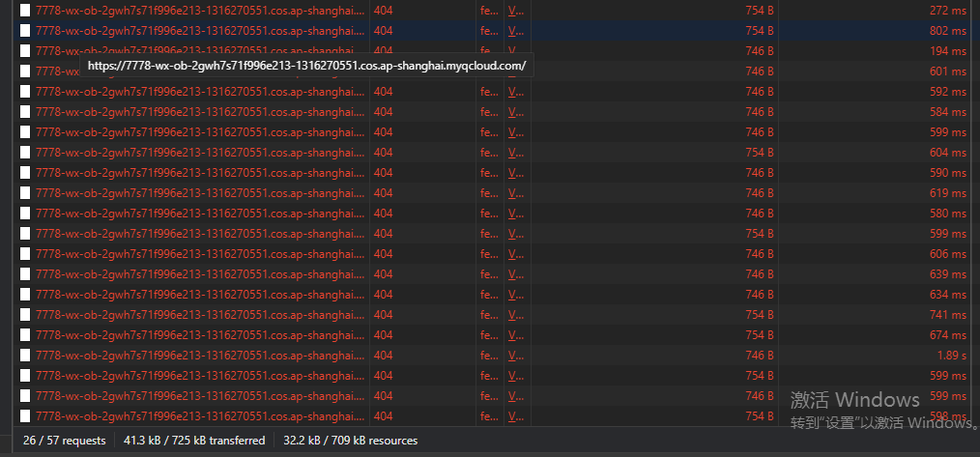
Task: Select the file icon of the 619 ms request
Action: [25, 193]
